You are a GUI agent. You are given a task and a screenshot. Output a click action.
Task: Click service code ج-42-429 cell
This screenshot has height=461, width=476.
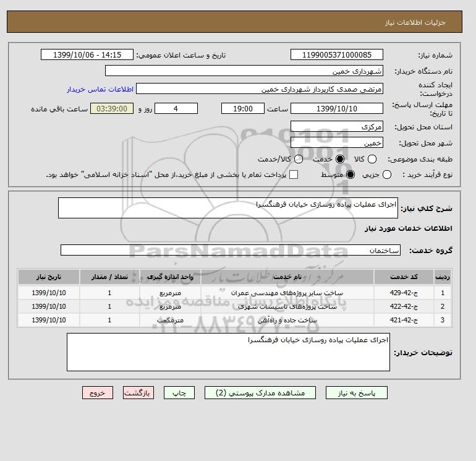tap(404, 293)
